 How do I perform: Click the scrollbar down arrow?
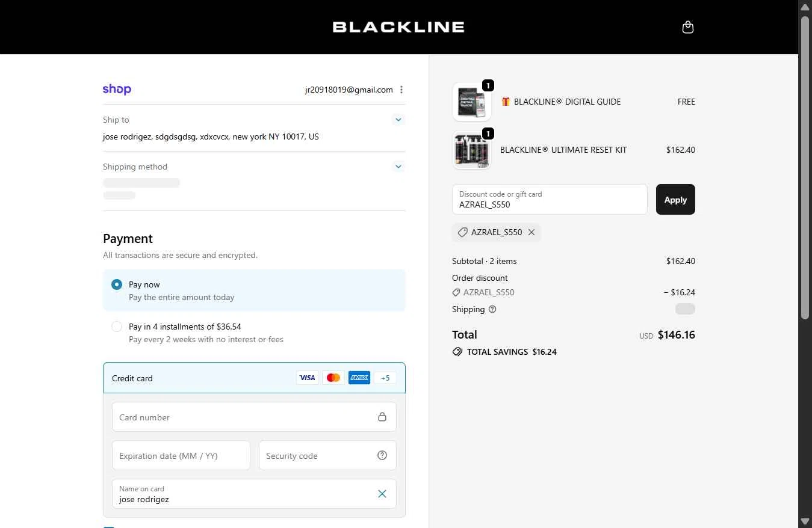tap(805, 521)
